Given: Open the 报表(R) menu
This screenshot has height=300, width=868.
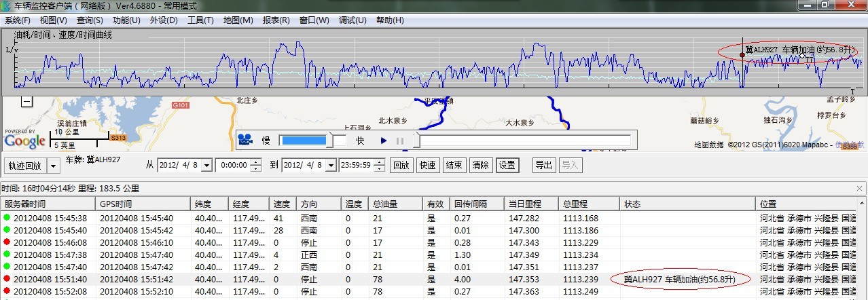Looking at the screenshot, I should (276, 20).
